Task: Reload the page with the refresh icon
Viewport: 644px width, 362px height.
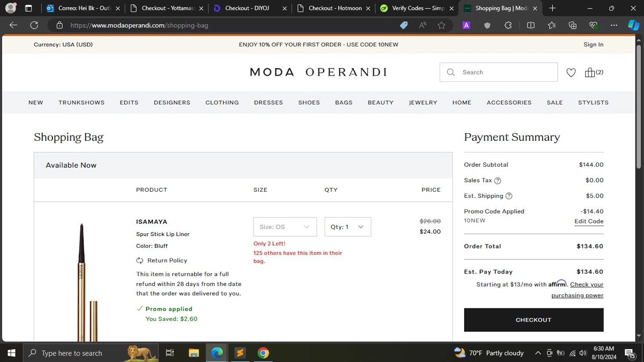Action: coord(34,25)
